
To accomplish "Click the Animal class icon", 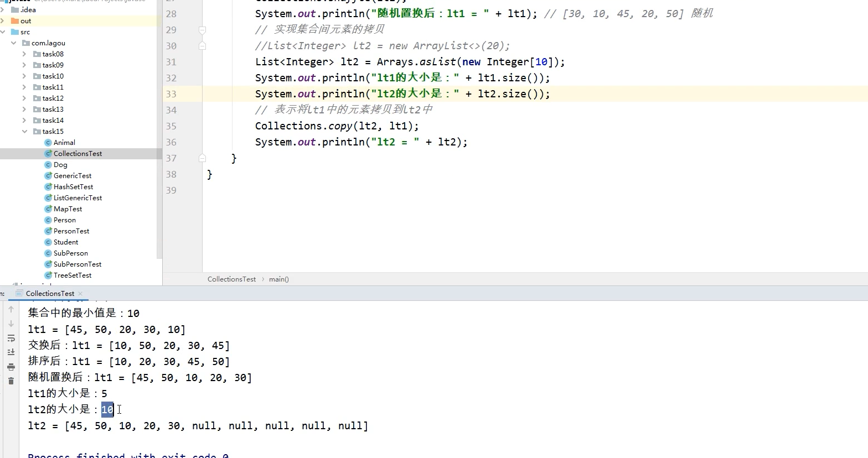I will (x=48, y=143).
